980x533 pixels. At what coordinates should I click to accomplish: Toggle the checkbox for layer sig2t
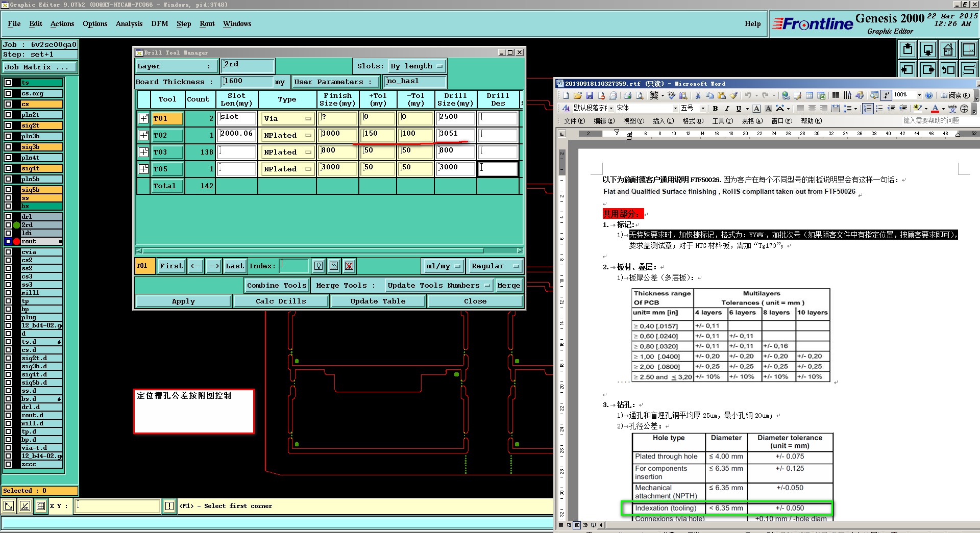[8, 125]
